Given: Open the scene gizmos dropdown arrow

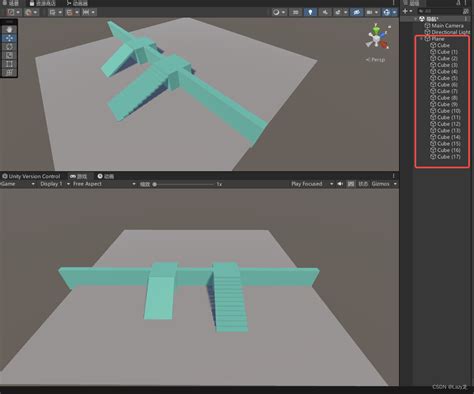Looking at the screenshot, I should (x=394, y=13).
